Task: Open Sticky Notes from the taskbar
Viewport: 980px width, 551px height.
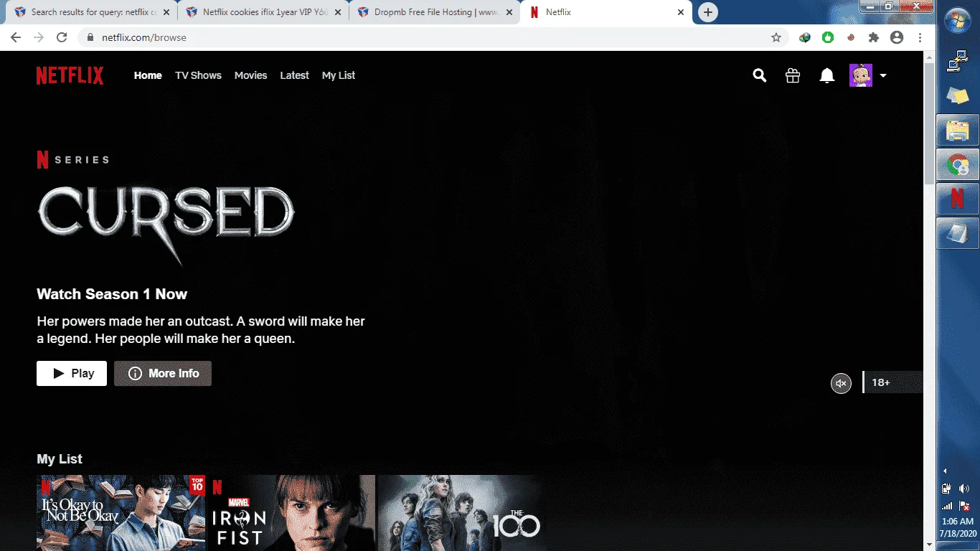Action: click(x=958, y=95)
